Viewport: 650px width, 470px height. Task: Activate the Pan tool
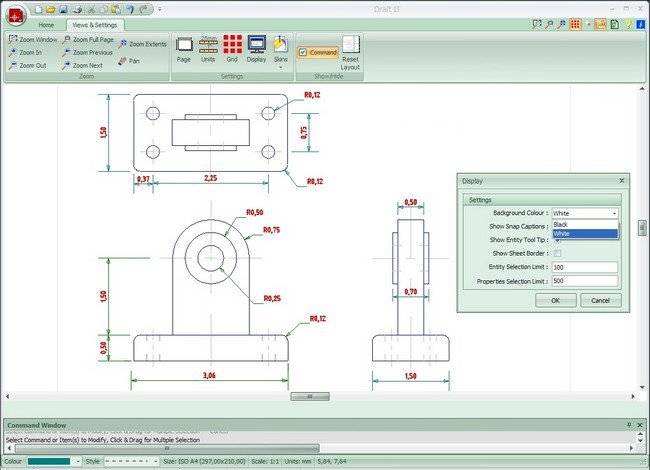128,60
